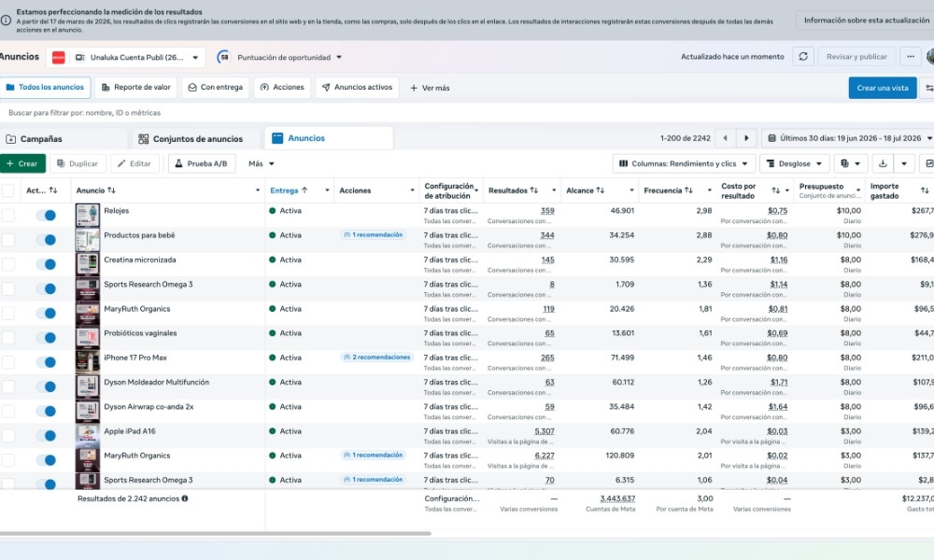Click the Editar button
Image resolution: width=934 pixels, height=560 pixels.
[x=134, y=163]
